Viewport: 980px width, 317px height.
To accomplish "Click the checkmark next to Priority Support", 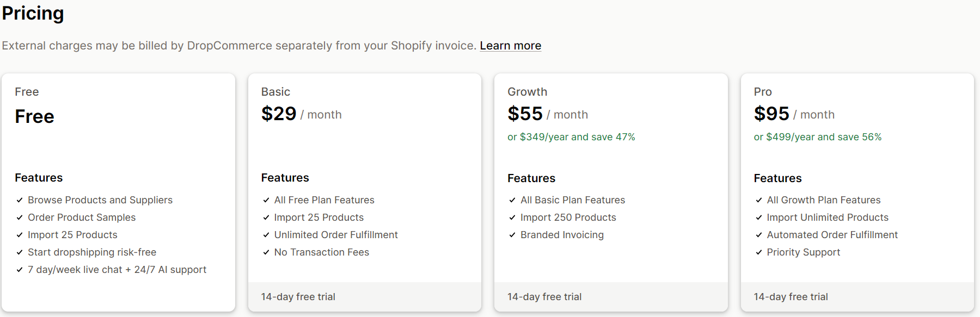I will [758, 252].
